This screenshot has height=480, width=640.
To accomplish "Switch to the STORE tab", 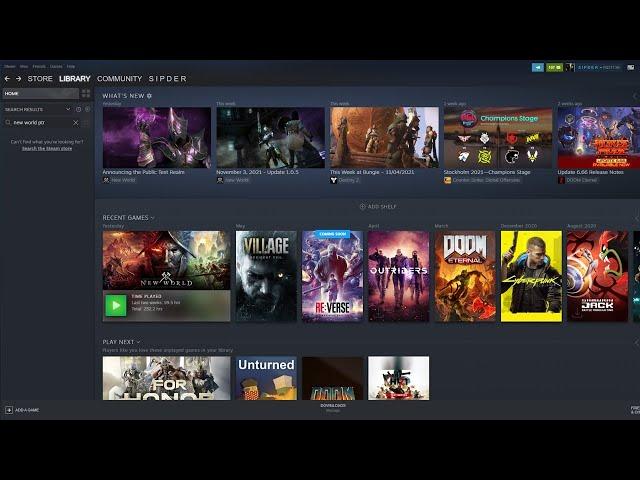I will [40, 78].
